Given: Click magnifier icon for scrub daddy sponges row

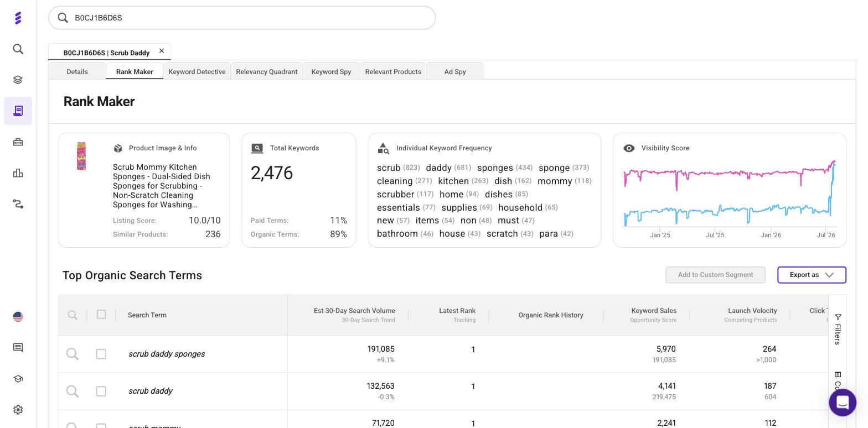Looking at the screenshot, I should [73, 354].
